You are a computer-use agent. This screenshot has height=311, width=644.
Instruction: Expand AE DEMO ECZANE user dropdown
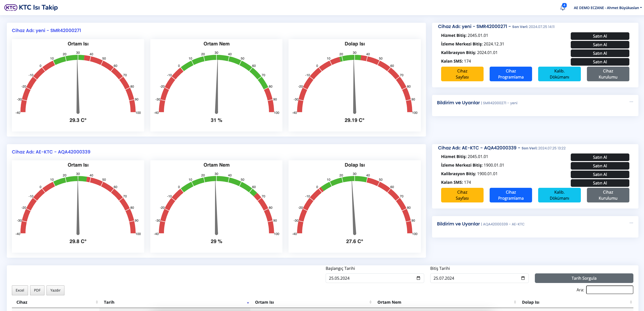click(x=607, y=8)
